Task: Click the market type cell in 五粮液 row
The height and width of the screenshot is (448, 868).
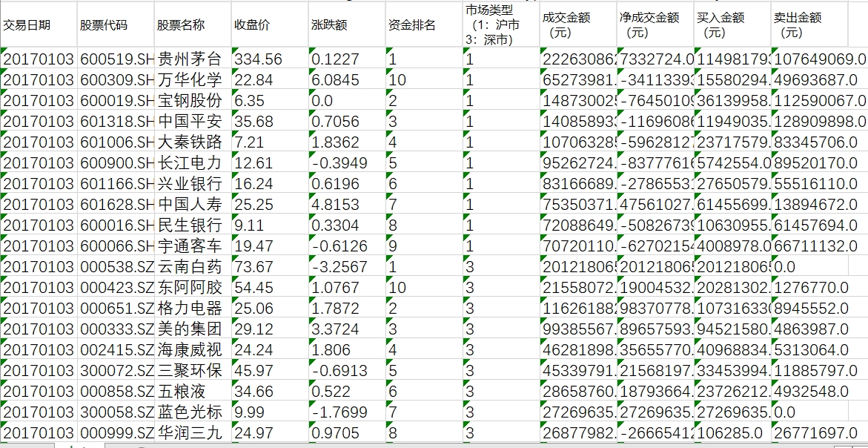Action: point(501,390)
